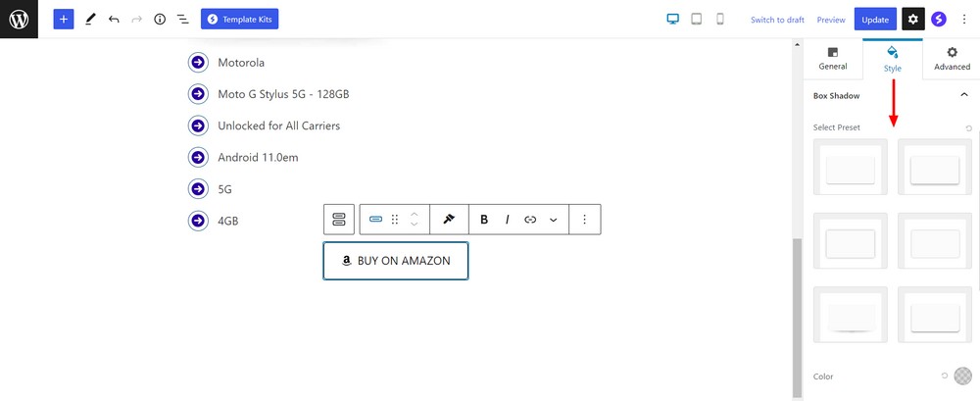Switch to Tablet preview icon

point(697,20)
